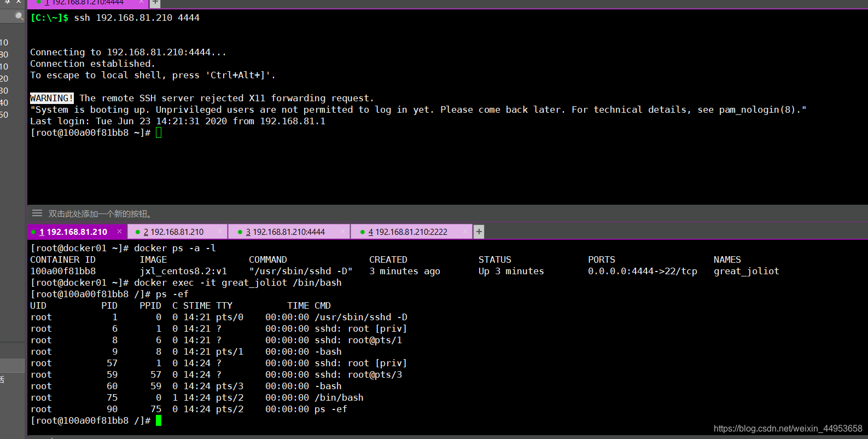The width and height of the screenshot is (868, 439).
Task: Click the 'NAMES' column header
Action: pyautogui.click(x=727, y=259)
